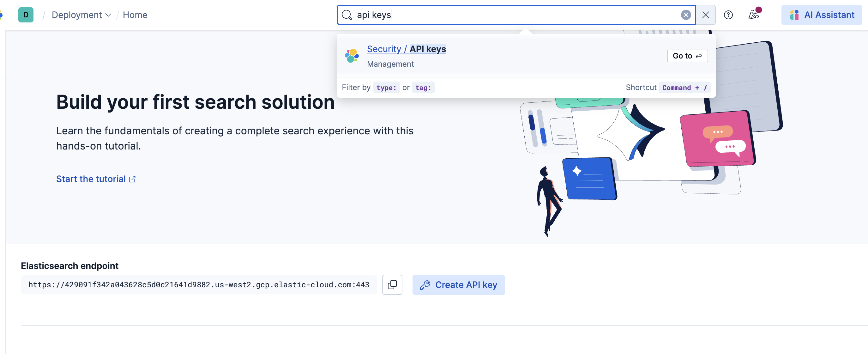868x354 pixels.
Task: Open the newsfeed megaphone icon with notification badge
Action: point(754,15)
